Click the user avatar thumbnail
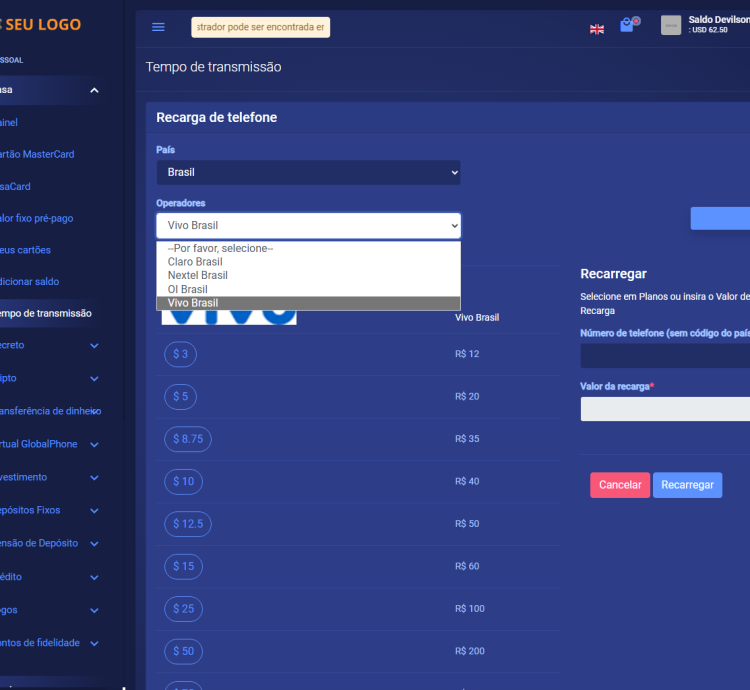Viewport: 750px width, 690px height. (671, 26)
